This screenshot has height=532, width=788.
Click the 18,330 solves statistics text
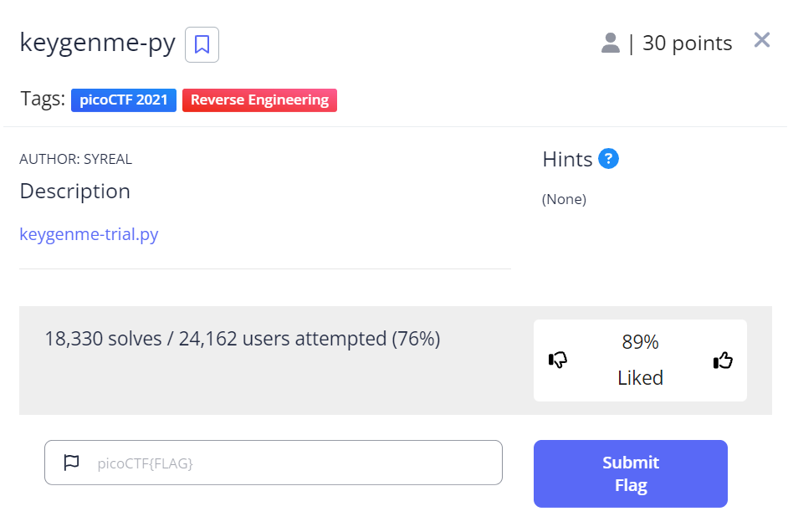point(242,339)
